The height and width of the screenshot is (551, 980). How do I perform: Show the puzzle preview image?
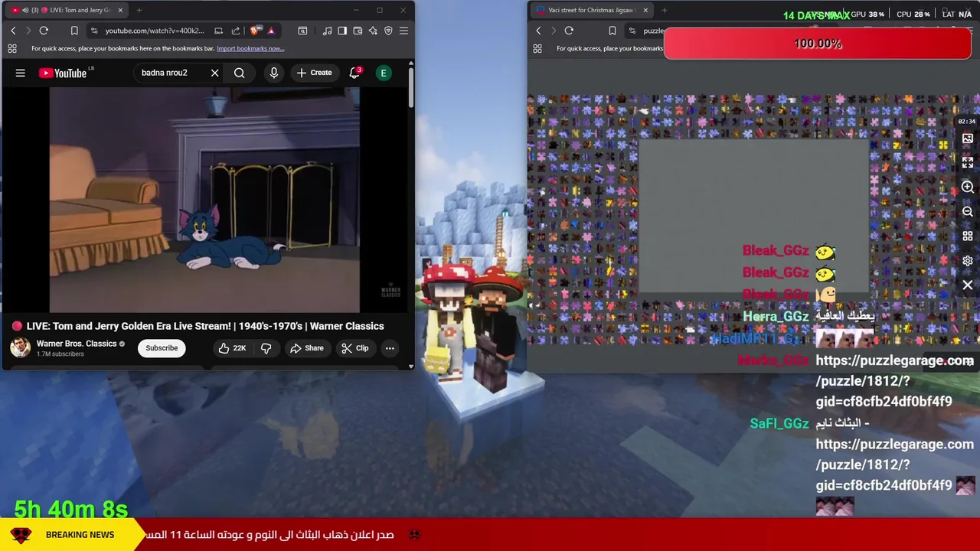coord(968,139)
